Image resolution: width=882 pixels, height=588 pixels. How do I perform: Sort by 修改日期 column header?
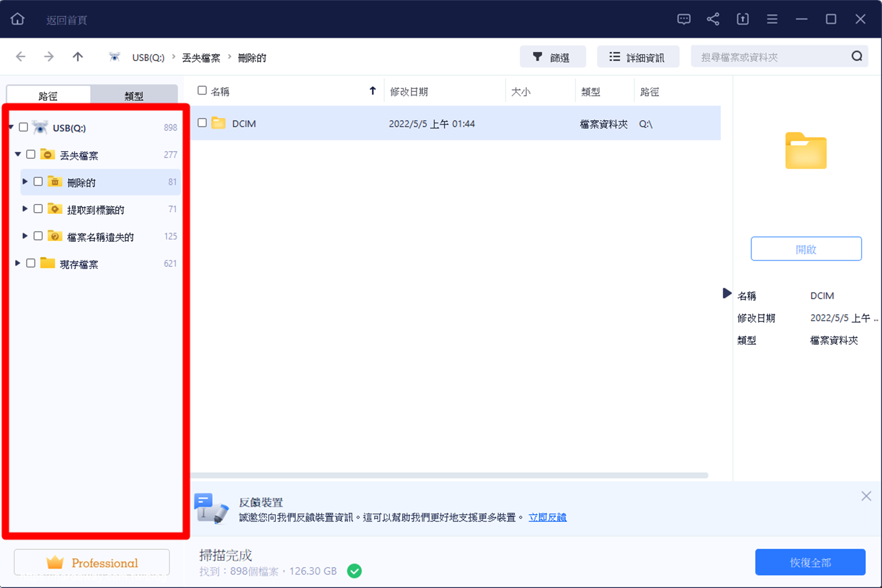click(x=409, y=92)
